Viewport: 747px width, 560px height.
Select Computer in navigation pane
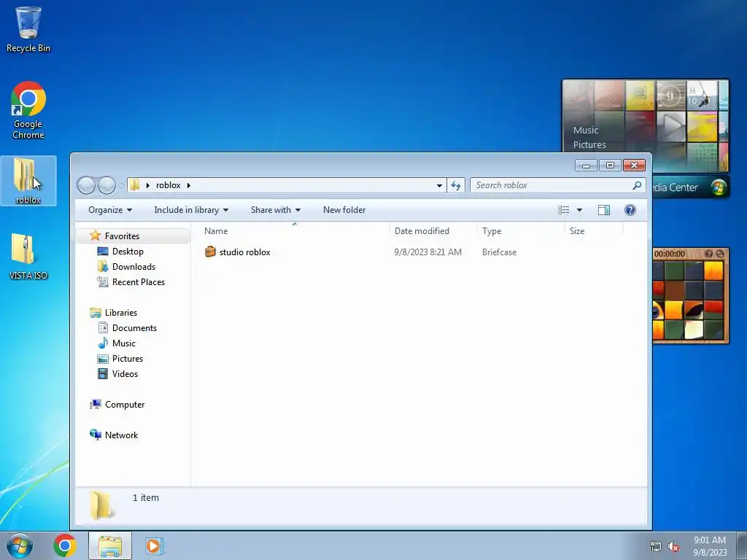pos(124,404)
